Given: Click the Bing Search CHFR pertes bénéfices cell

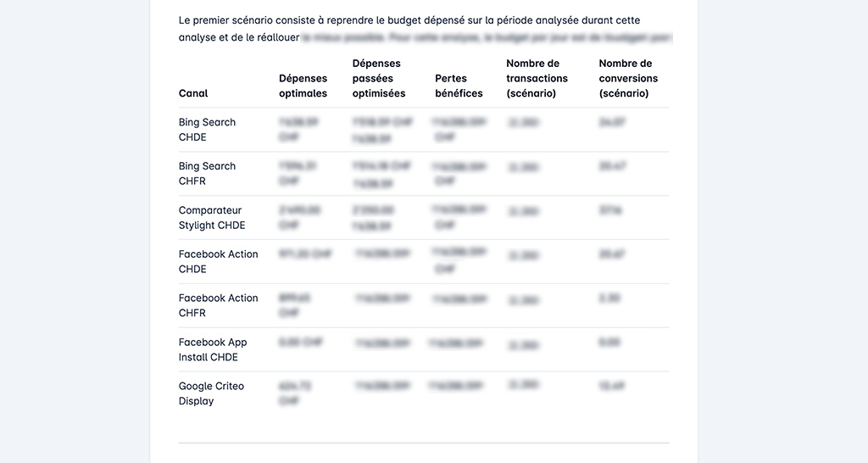Looking at the screenshot, I should [x=459, y=173].
